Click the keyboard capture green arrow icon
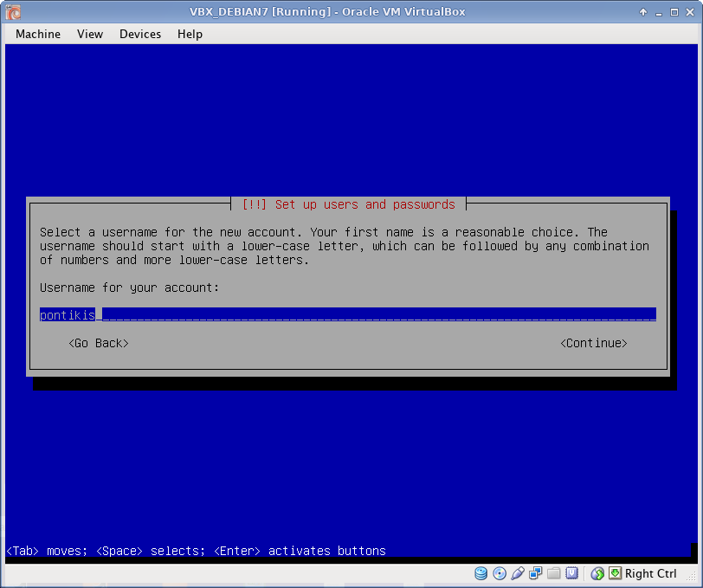This screenshot has height=588, width=703. coord(615,573)
